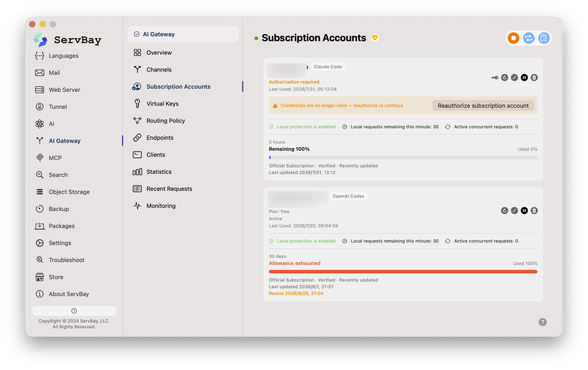Viewport: 588px width, 370px height.
Task: Open the Settings gear icon
Action: [x=40, y=243]
